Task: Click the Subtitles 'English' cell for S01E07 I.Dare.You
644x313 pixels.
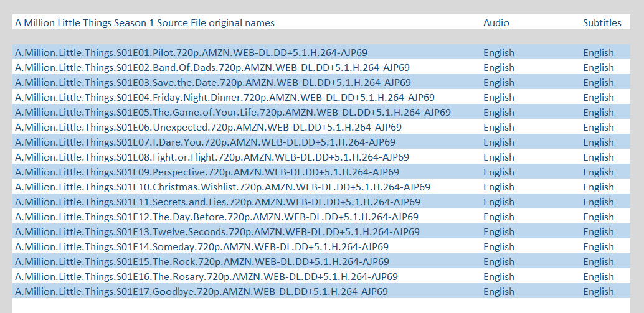Action: tap(599, 142)
